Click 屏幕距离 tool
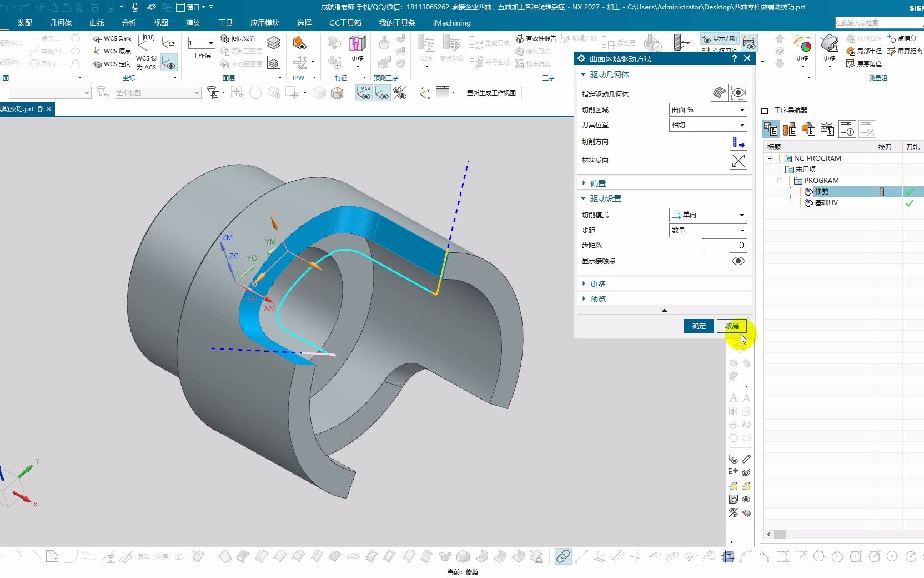The width and height of the screenshot is (924, 578). [905, 51]
